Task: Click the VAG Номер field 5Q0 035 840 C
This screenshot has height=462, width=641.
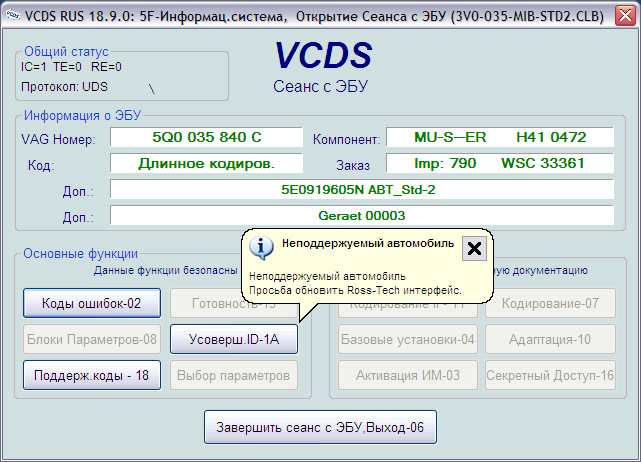Action: [206, 137]
